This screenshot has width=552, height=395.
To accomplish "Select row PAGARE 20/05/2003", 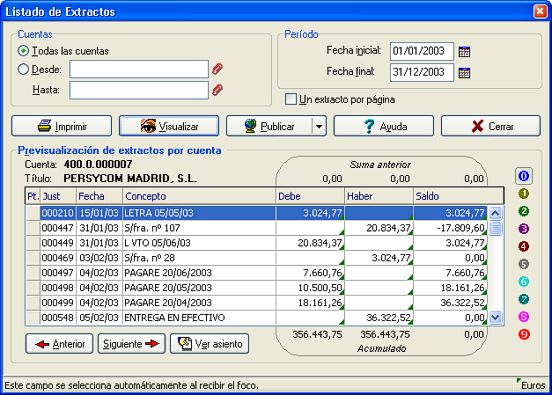I will point(257,288).
